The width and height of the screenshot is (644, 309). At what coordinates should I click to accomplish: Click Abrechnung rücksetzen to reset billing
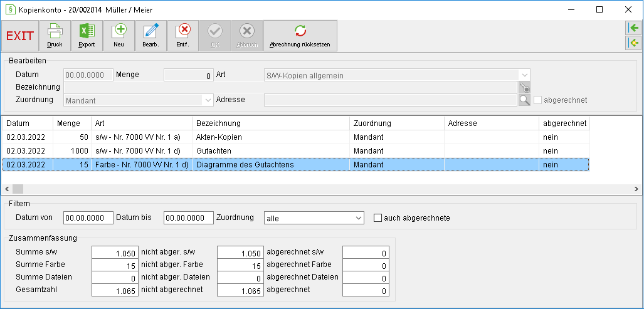300,36
